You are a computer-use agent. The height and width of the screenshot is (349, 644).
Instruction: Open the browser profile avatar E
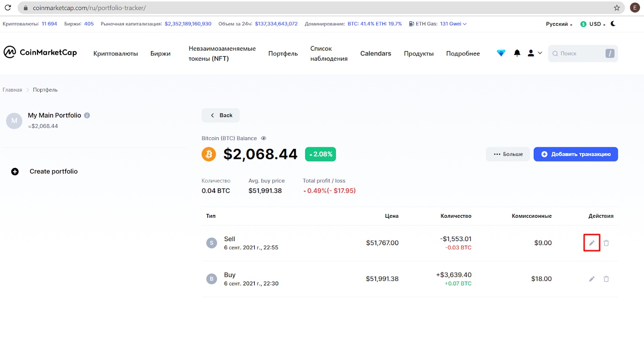635,8
